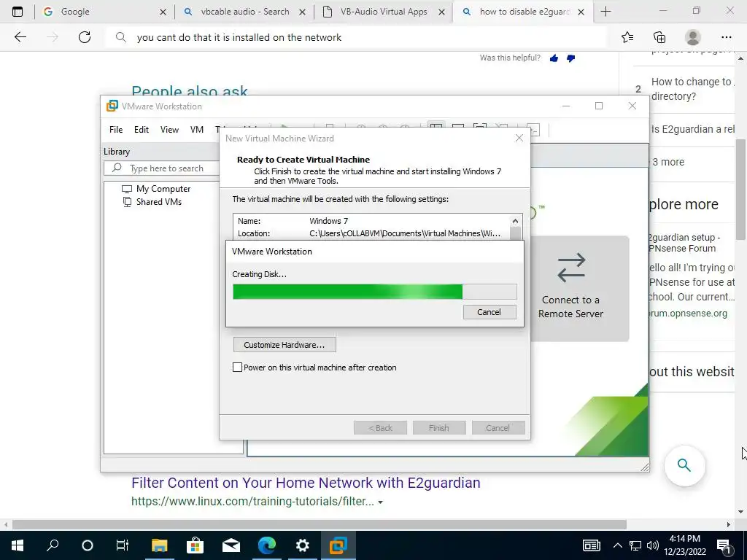Open the tab actions menu icon

point(18,12)
